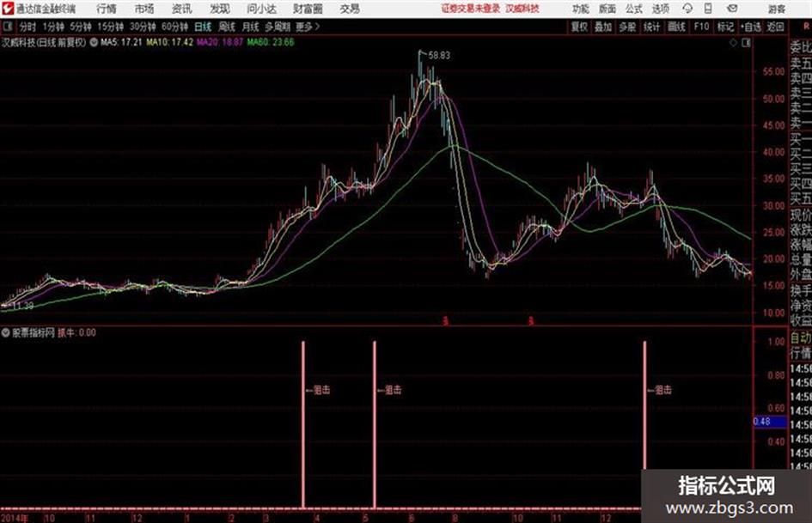Expand the indicator dropdown beside 汉威科技(日线 前复权)
This screenshot has height=523, width=812.
(94, 42)
